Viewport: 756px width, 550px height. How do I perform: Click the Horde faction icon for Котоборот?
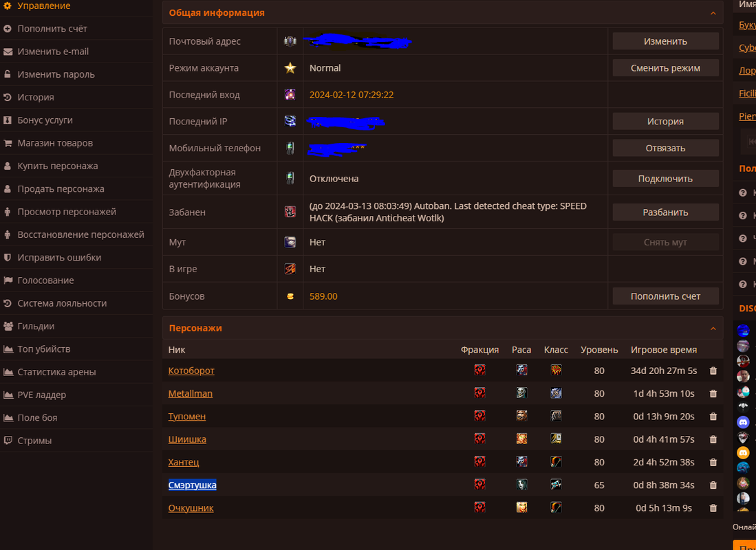[x=479, y=370]
